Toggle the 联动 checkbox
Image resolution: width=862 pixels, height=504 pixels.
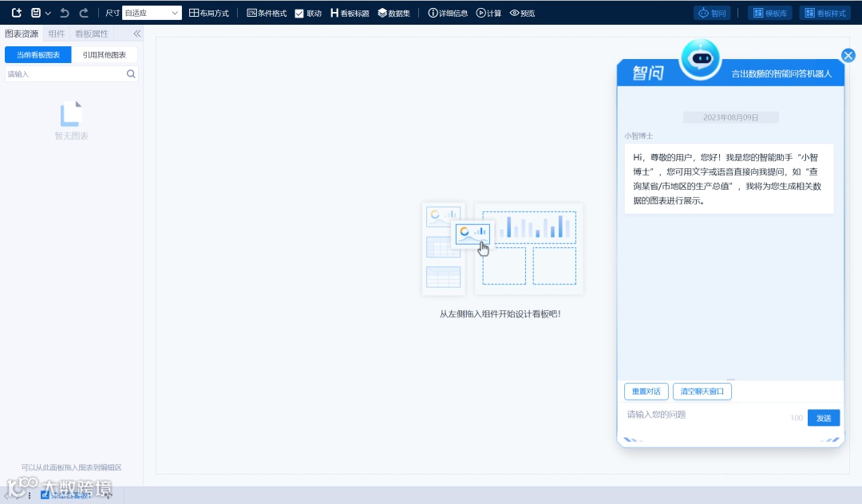click(x=299, y=14)
